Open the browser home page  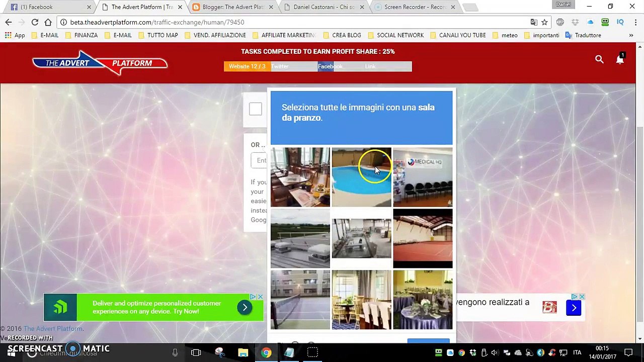pyautogui.click(x=48, y=22)
